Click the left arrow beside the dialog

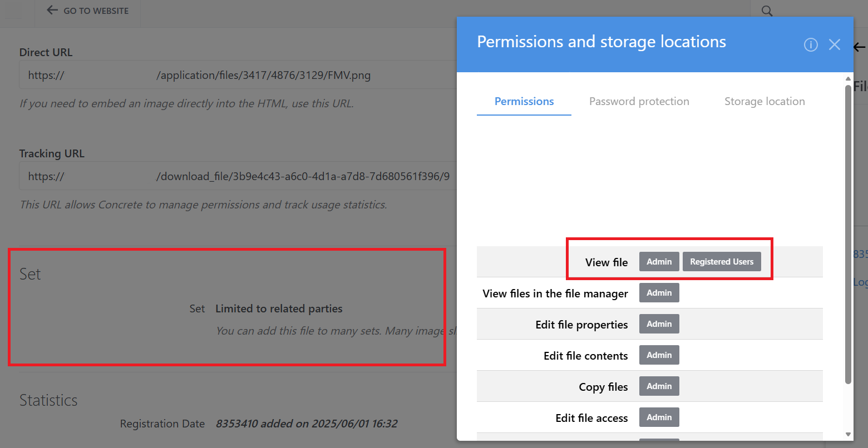coord(860,48)
